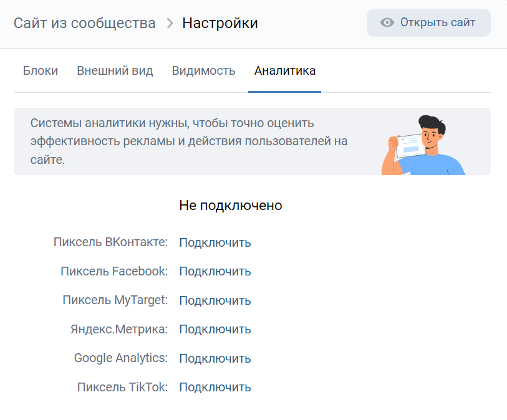The width and height of the screenshot is (507, 420).
Task: Switch to the Внешний вид tab
Action: click(115, 71)
